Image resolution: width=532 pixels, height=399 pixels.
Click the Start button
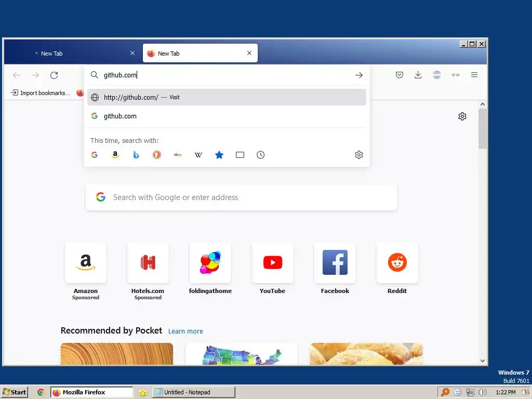click(x=14, y=392)
